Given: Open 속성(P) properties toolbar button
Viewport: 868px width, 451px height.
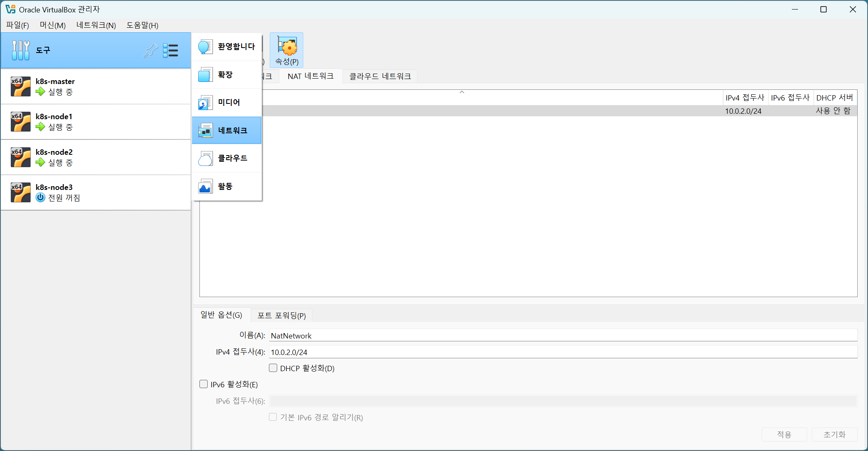Looking at the screenshot, I should tap(287, 50).
